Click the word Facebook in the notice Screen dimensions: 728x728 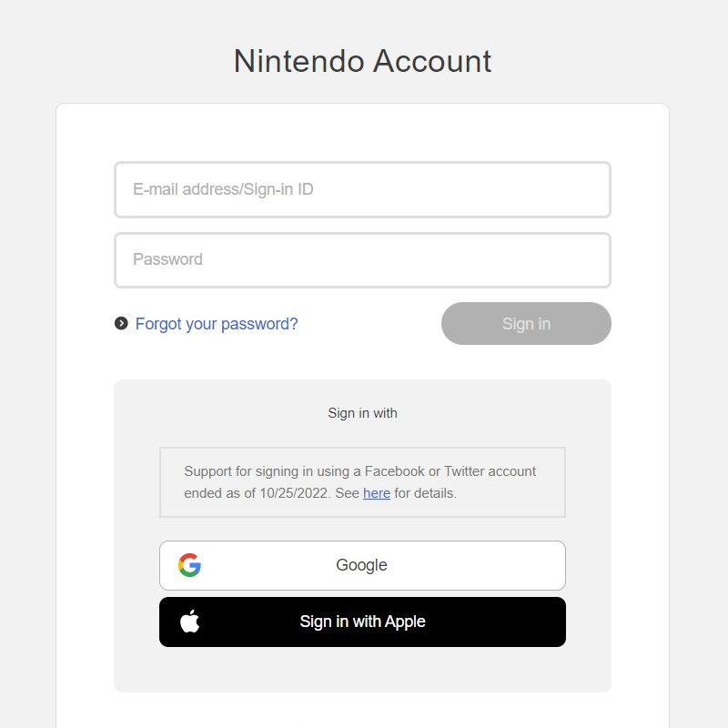point(395,471)
